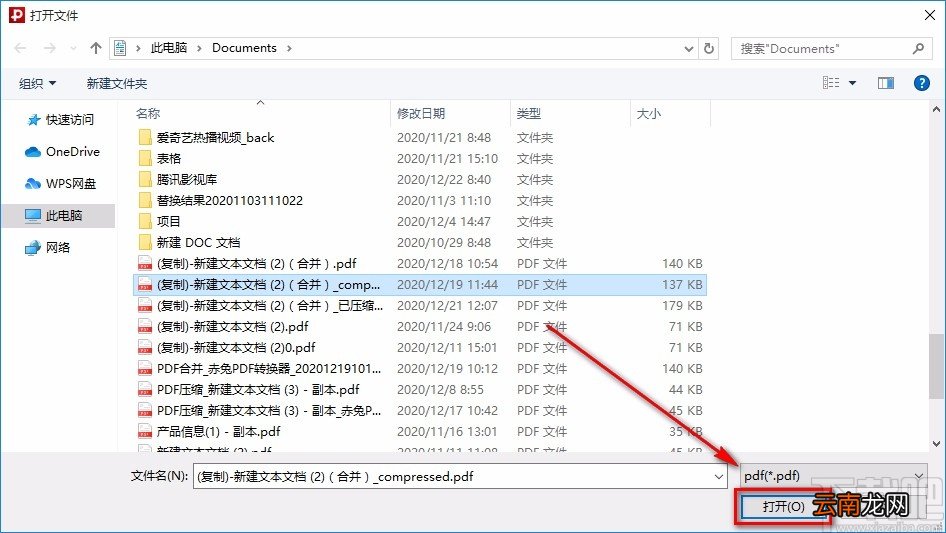Image resolution: width=946 pixels, height=533 pixels.
Task: Expand the file name history dropdown
Action: tap(719, 476)
